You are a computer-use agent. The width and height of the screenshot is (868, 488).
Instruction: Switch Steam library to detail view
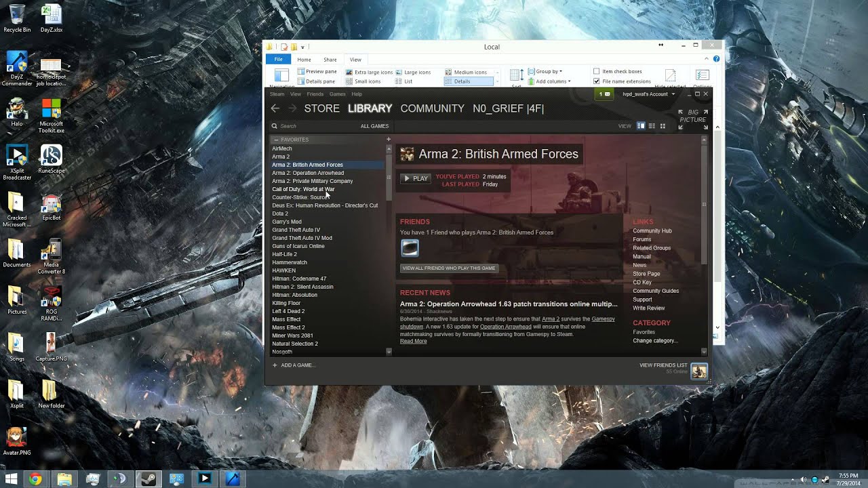click(641, 126)
